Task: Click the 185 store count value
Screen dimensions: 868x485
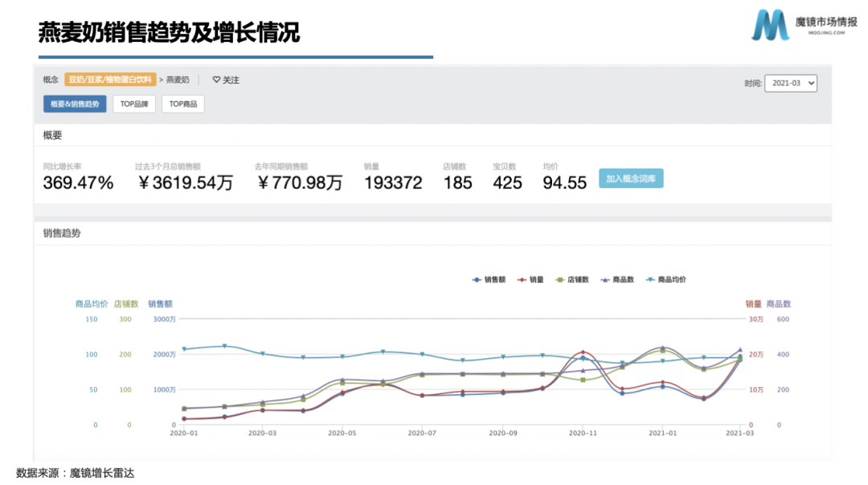Action: 458,183
